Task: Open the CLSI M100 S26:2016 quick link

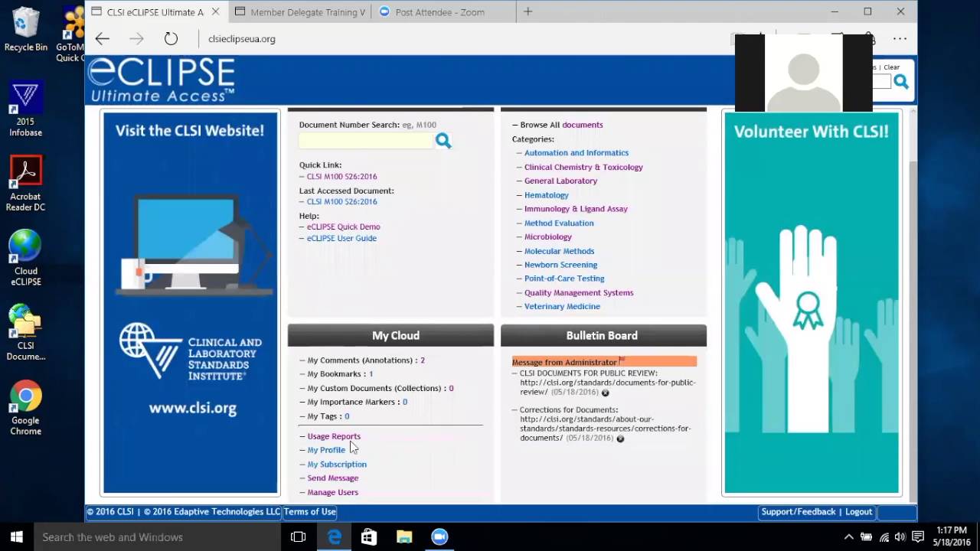Action: tap(341, 177)
